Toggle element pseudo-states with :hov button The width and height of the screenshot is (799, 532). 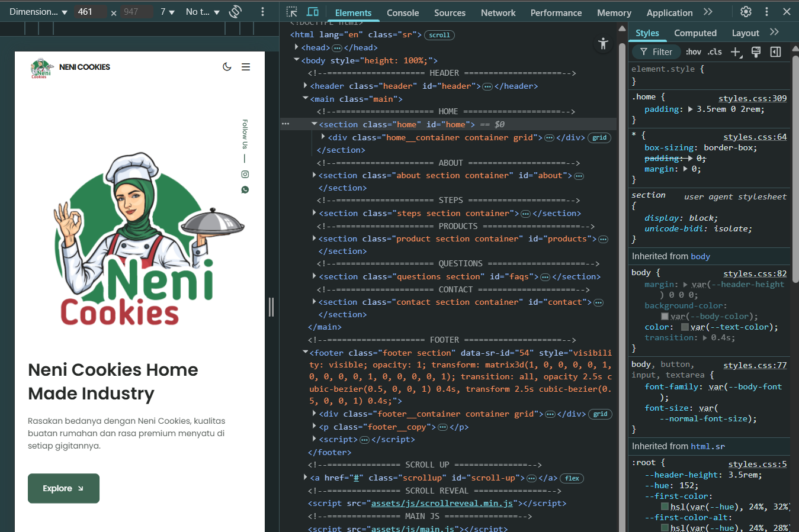click(693, 51)
